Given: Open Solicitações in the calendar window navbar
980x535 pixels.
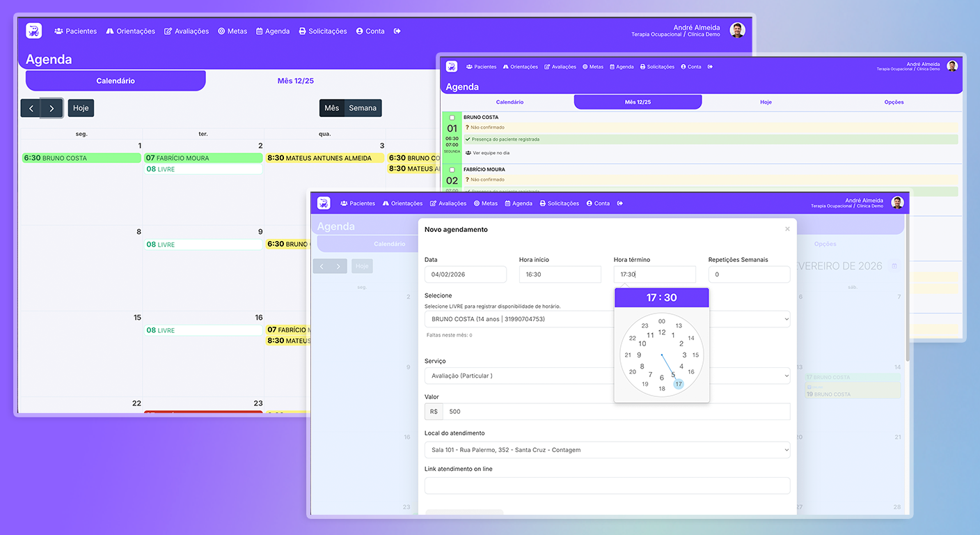Looking at the screenshot, I should click(323, 31).
